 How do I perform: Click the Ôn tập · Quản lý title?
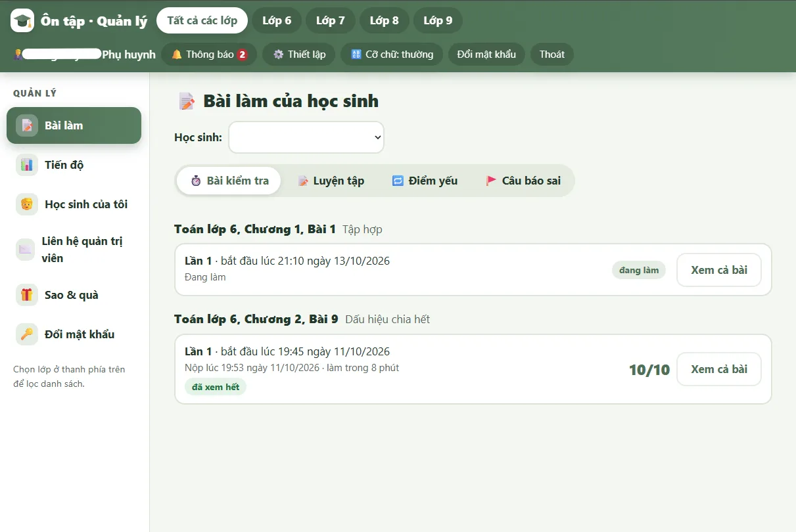coord(94,21)
